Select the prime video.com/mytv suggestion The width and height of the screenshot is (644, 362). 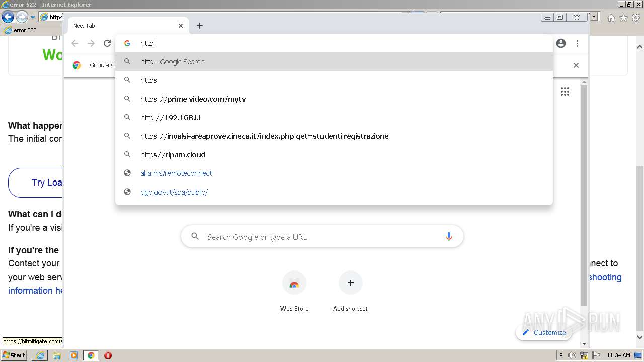click(x=334, y=99)
